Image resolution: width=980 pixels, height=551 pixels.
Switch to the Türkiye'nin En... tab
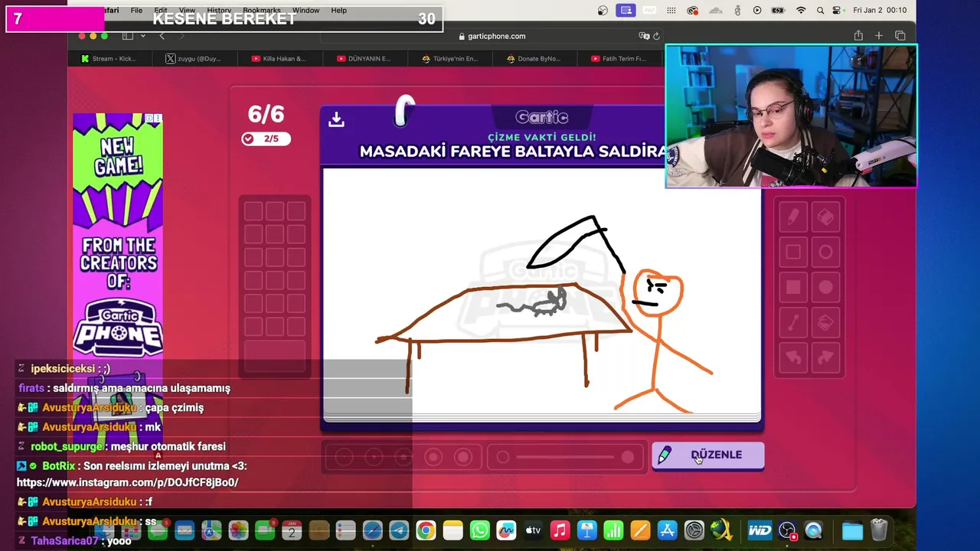pos(449,58)
